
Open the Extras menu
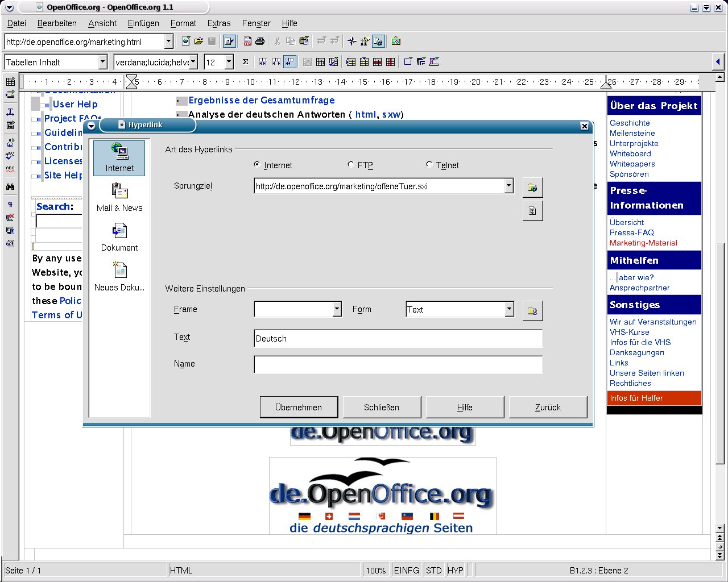click(x=218, y=23)
